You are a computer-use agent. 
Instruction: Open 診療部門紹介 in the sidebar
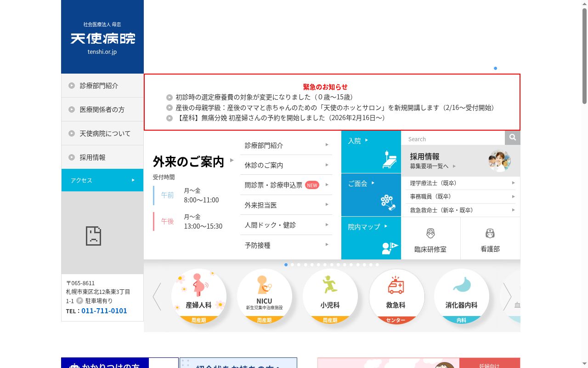(102, 86)
